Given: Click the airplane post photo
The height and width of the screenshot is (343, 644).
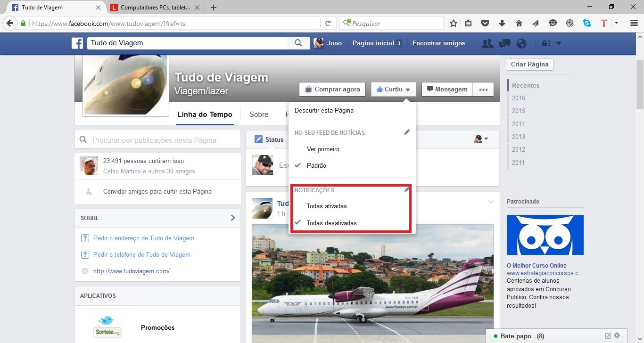Looking at the screenshot, I should [x=372, y=283].
